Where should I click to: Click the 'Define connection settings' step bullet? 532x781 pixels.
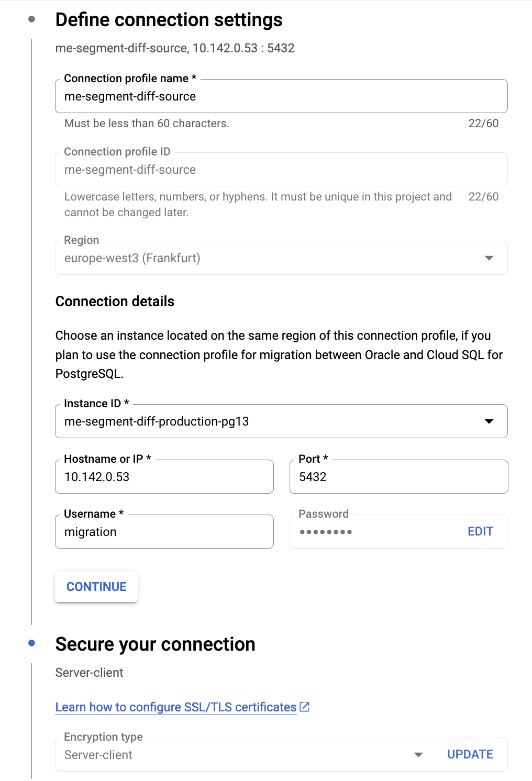pos(32,19)
